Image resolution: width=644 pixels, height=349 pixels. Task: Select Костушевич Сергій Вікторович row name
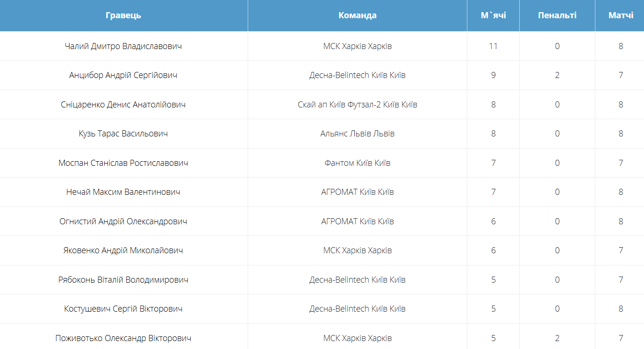pos(123,309)
